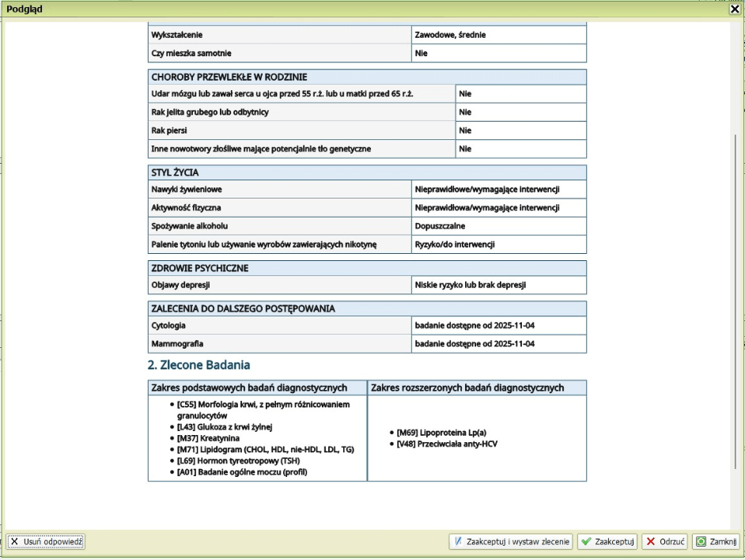Viewport: 745px width, 560px height.
Task: Reject using the Odrzuć button
Action: tap(664, 542)
